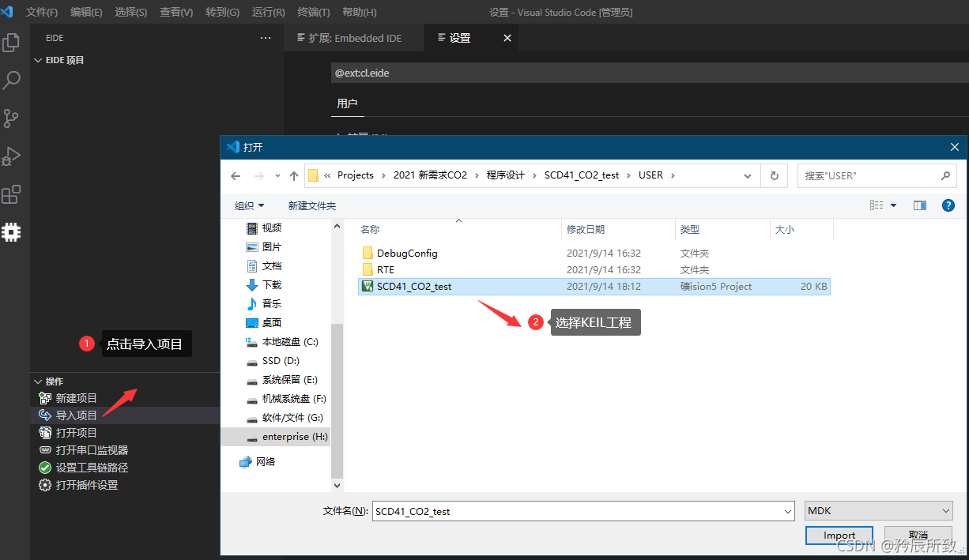Viewport: 969px width, 560px height.
Task: Click 打开项目 action
Action: click(x=77, y=433)
